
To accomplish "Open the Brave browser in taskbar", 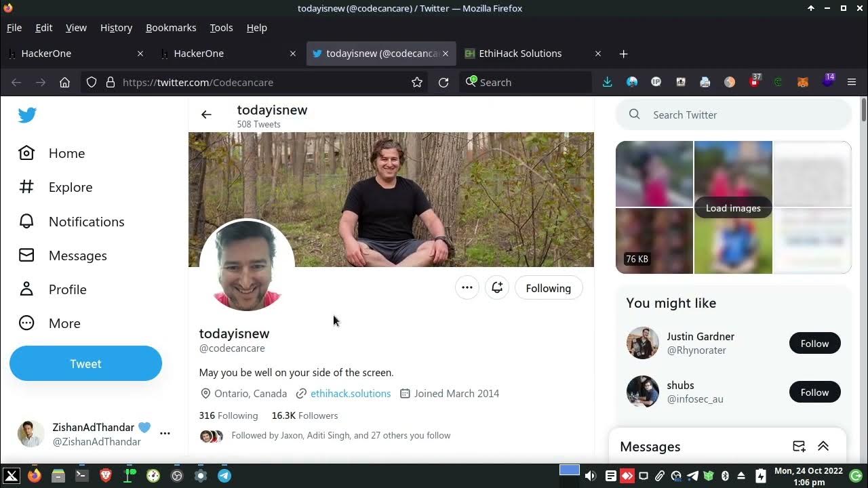I will tap(106, 476).
